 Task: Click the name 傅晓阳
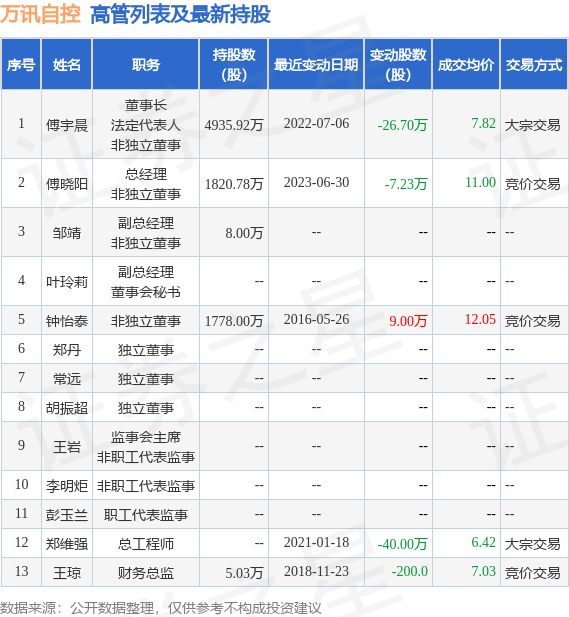click(x=67, y=184)
